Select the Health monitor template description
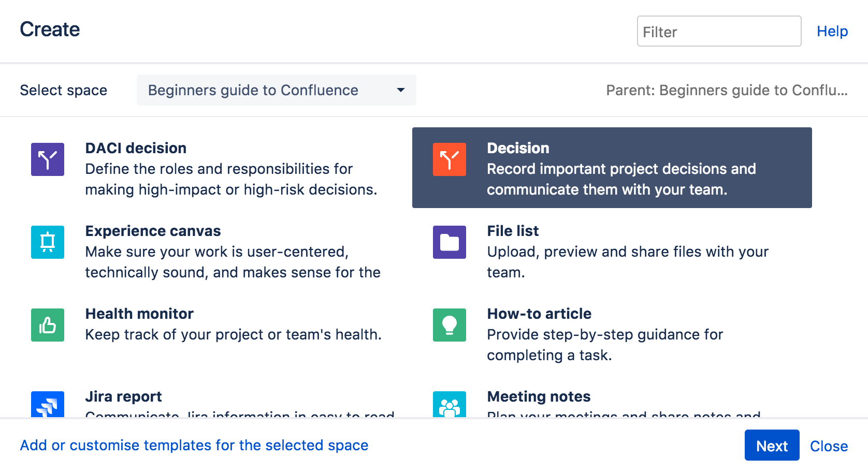 (x=233, y=334)
